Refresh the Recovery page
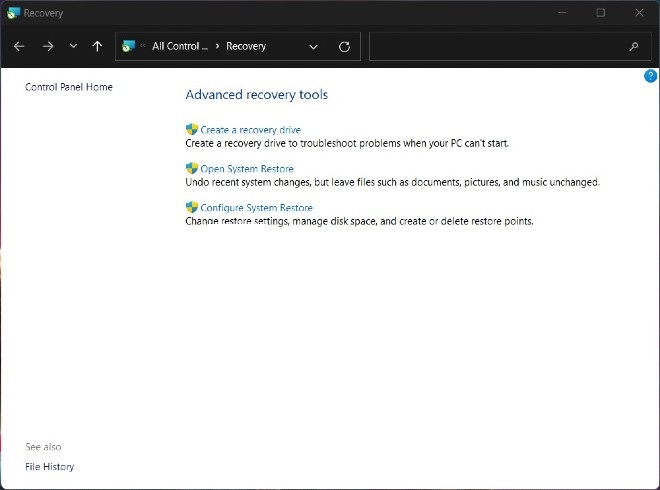The height and width of the screenshot is (490, 660). [345, 46]
